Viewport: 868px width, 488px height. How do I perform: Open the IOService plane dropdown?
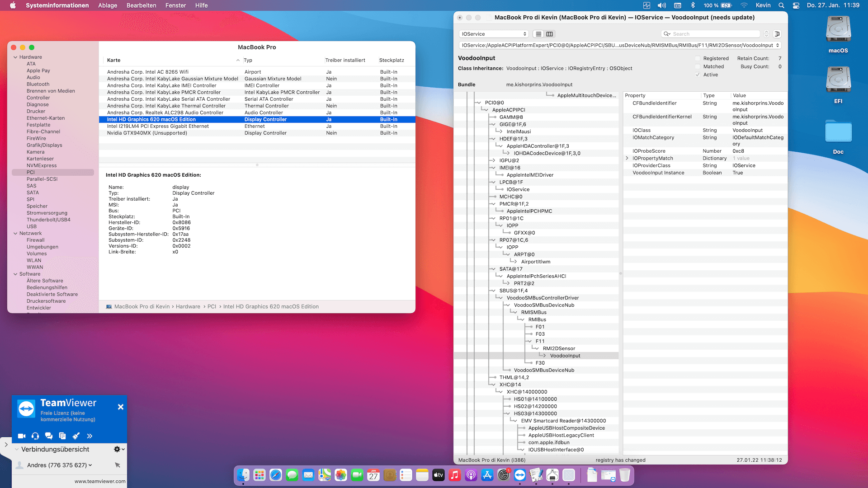(x=494, y=34)
